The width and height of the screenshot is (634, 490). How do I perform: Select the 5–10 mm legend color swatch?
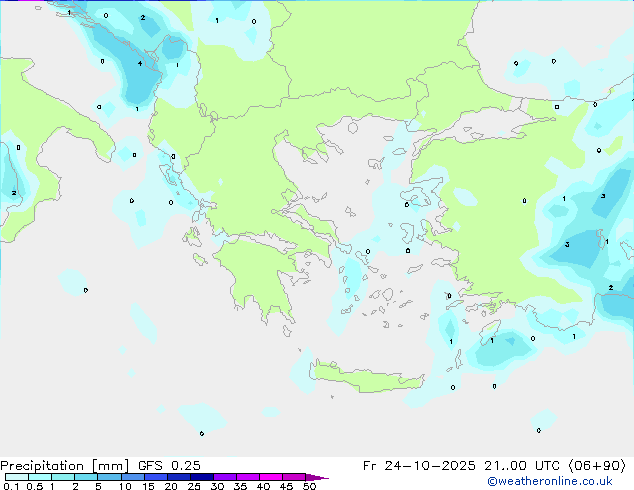(x=109, y=477)
